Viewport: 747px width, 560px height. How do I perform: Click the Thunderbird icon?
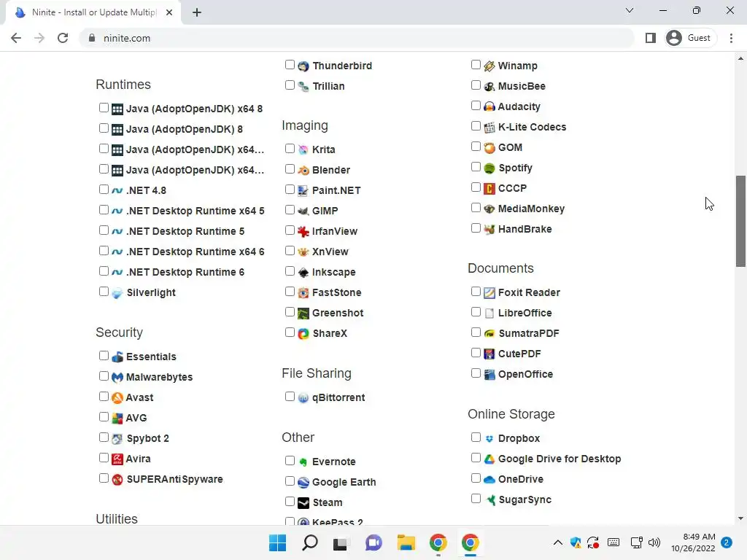coord(303,66)
